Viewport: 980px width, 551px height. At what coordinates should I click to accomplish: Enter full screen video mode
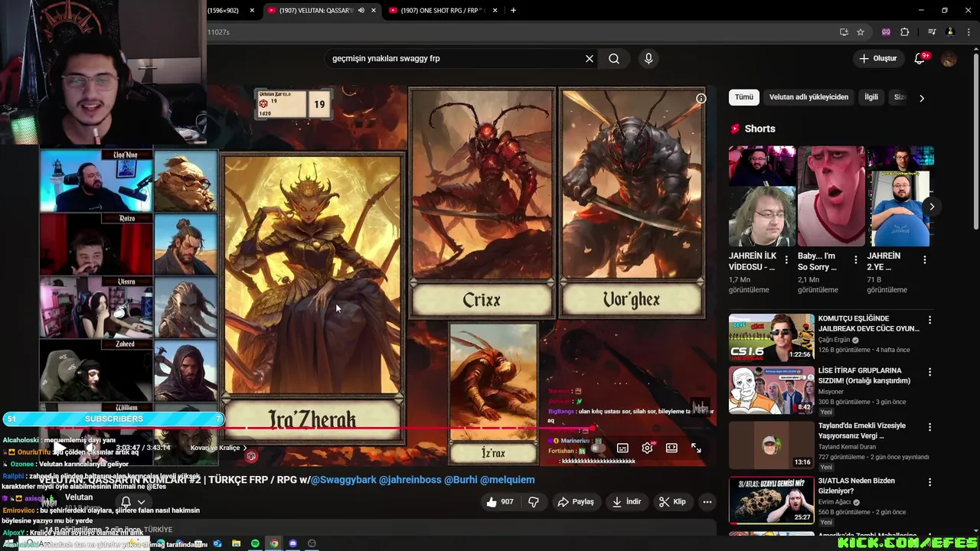696,448
